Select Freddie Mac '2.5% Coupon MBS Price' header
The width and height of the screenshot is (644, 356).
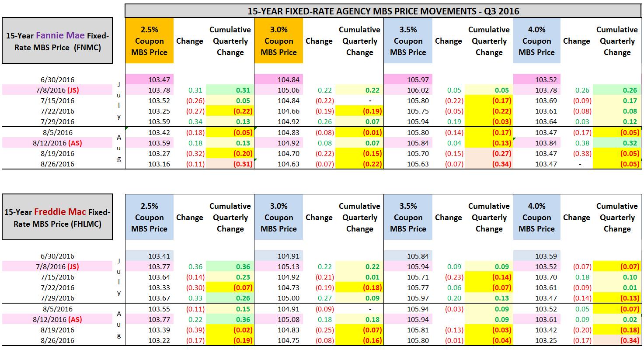tap(150, 217)
